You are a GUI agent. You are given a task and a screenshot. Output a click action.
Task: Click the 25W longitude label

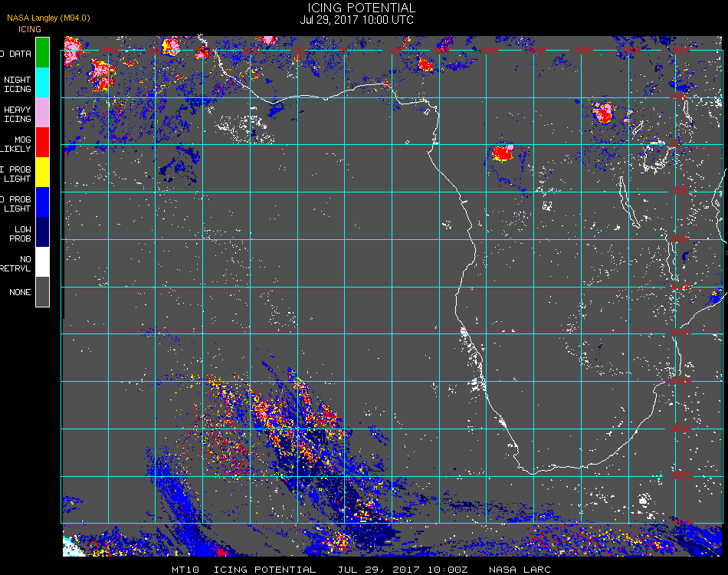click(112, 50)
